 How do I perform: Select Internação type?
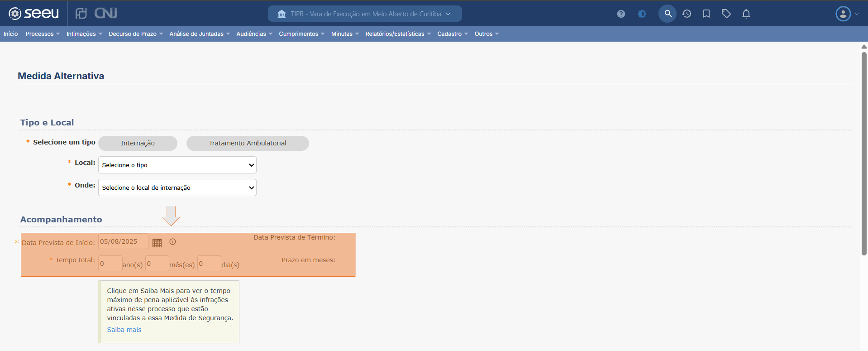point(137,143)
